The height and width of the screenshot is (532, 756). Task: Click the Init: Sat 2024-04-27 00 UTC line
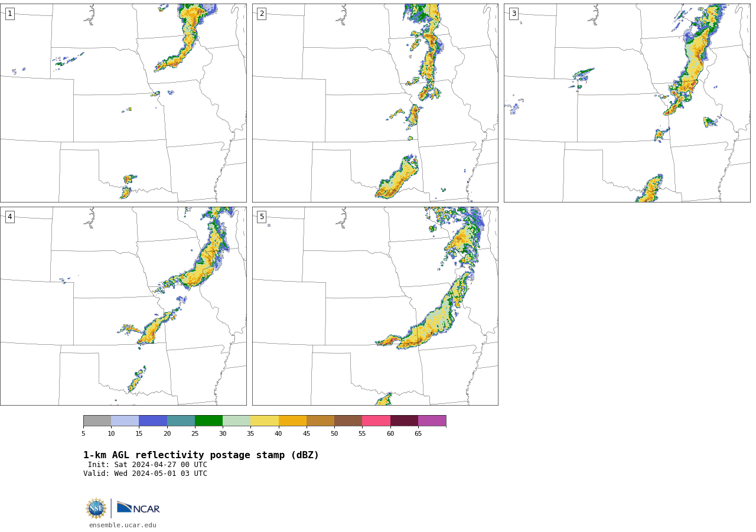click(148, 465)
